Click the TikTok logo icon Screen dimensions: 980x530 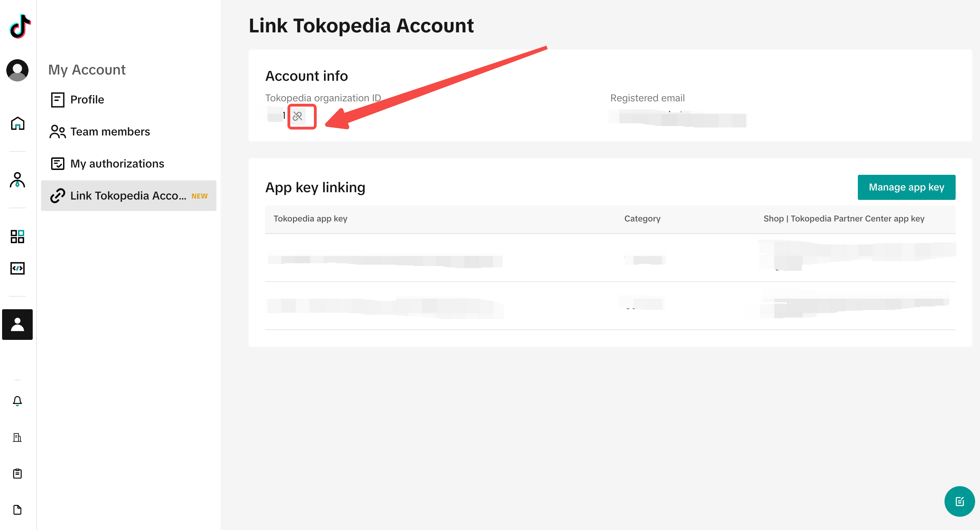(x=20, y=26)
